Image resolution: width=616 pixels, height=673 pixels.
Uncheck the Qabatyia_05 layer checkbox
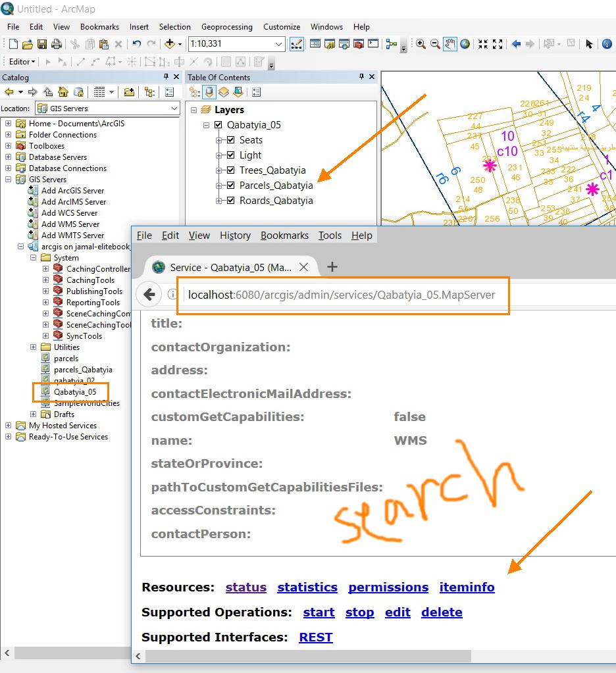pyautogui.click(x=218, y=125)
